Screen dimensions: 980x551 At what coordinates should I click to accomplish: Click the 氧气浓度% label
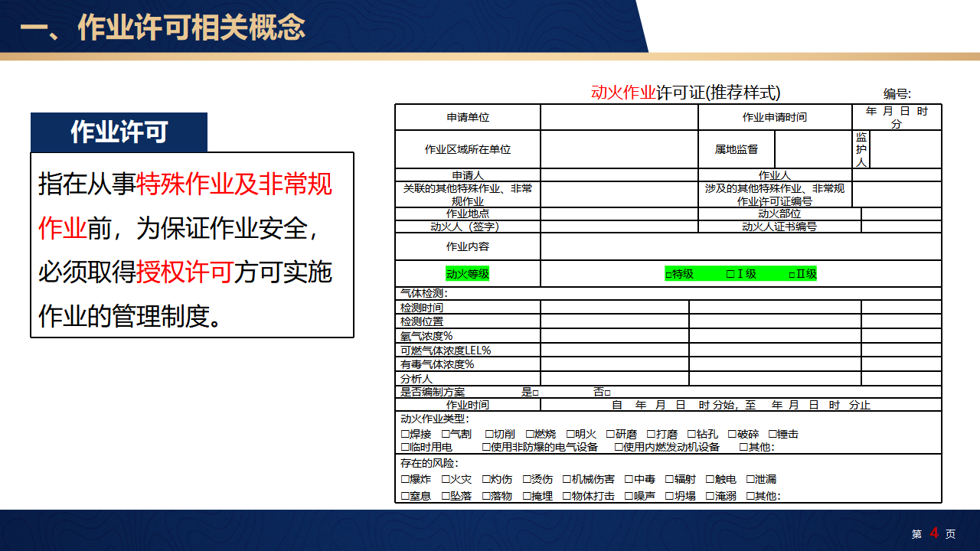[426, 336]
